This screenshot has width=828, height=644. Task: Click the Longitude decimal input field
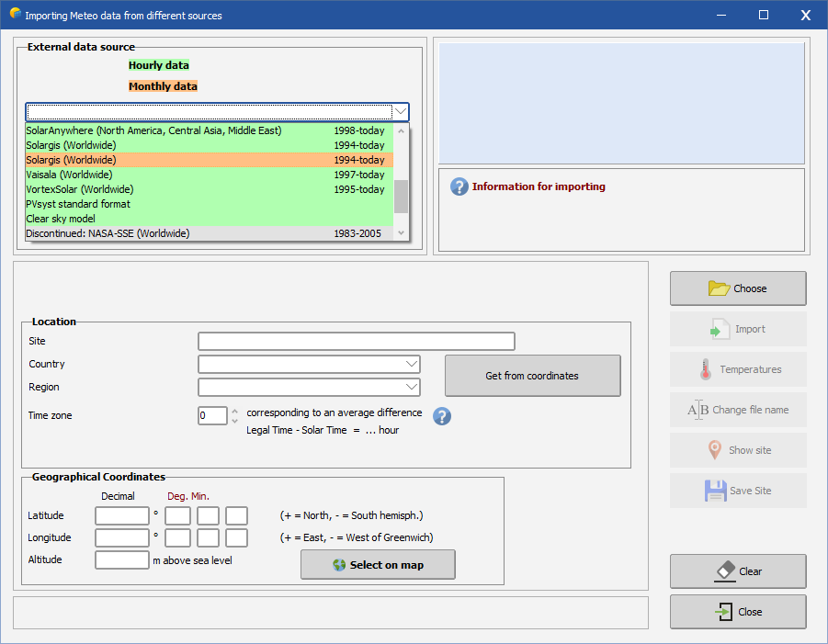tap(122, 538)
